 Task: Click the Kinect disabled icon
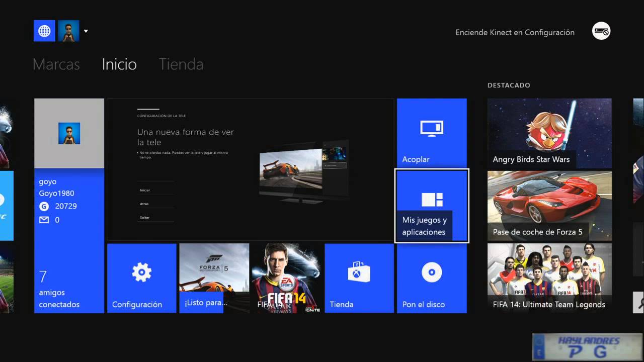(x=601, y=31)
